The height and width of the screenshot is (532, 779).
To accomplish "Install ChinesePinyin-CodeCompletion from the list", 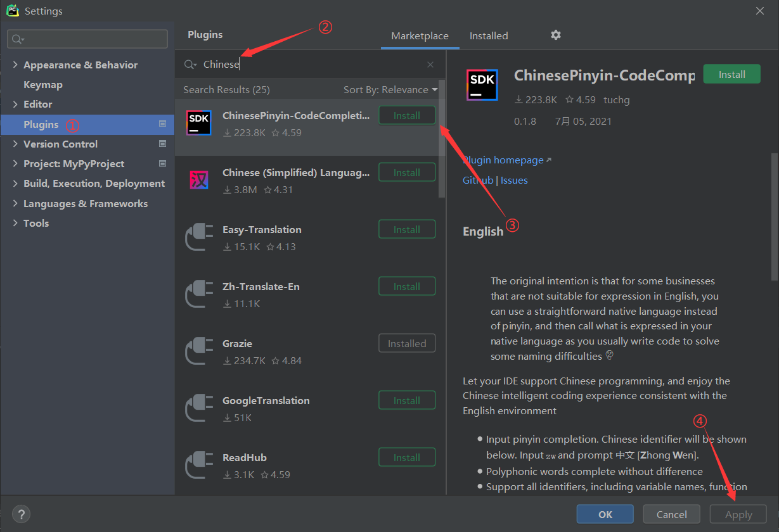I will [x=407, y=115].
